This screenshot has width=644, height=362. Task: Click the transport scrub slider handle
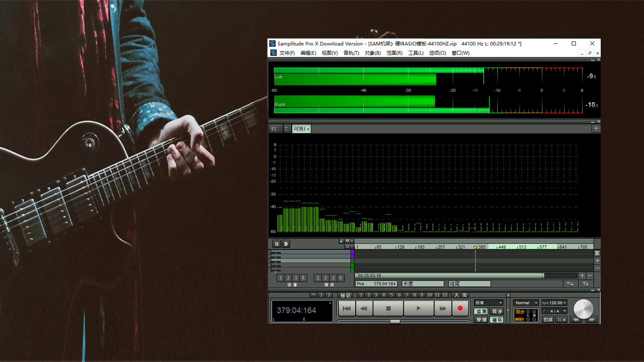click(395, 321)
